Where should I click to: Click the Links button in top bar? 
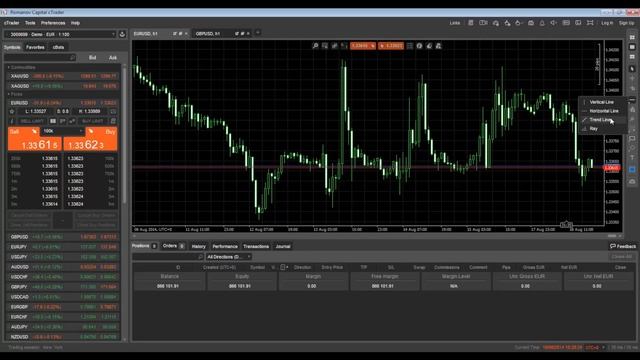455,23
